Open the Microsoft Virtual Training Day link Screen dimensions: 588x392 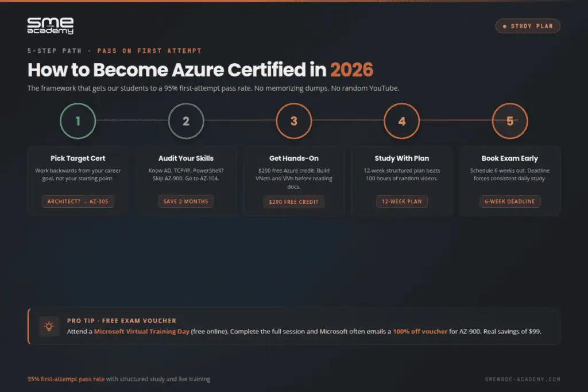pyautogui.click(x=142, y=331)
